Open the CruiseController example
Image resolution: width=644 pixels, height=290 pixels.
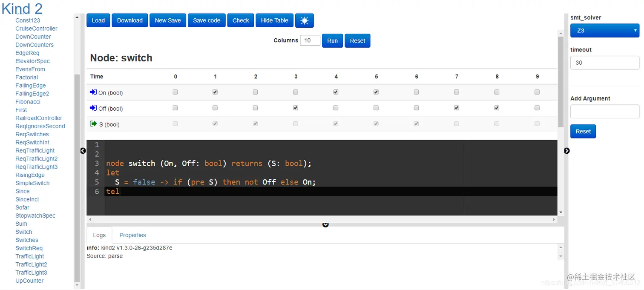coord(36,29)
